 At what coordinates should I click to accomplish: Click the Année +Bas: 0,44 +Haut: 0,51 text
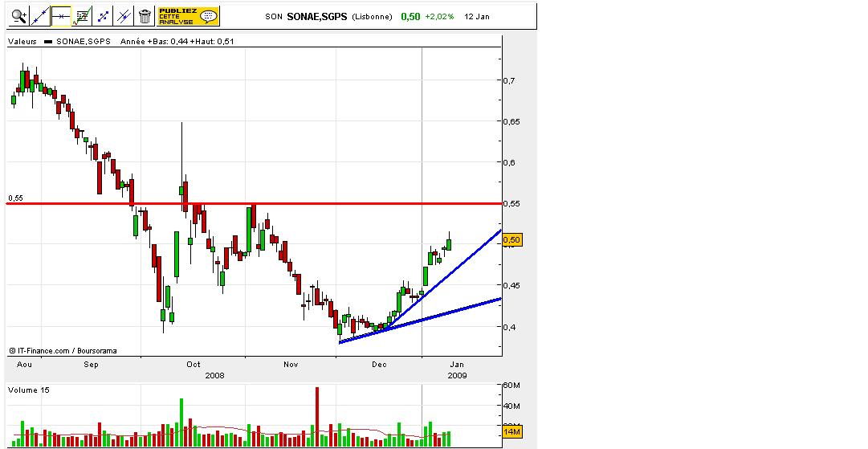(x=177, y=41)
